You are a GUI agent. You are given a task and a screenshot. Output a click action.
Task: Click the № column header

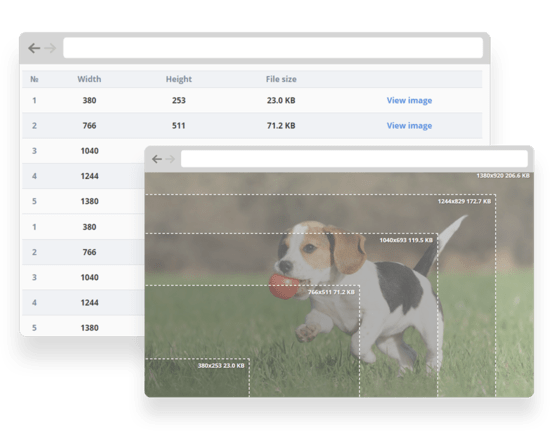tap(34, 79)
